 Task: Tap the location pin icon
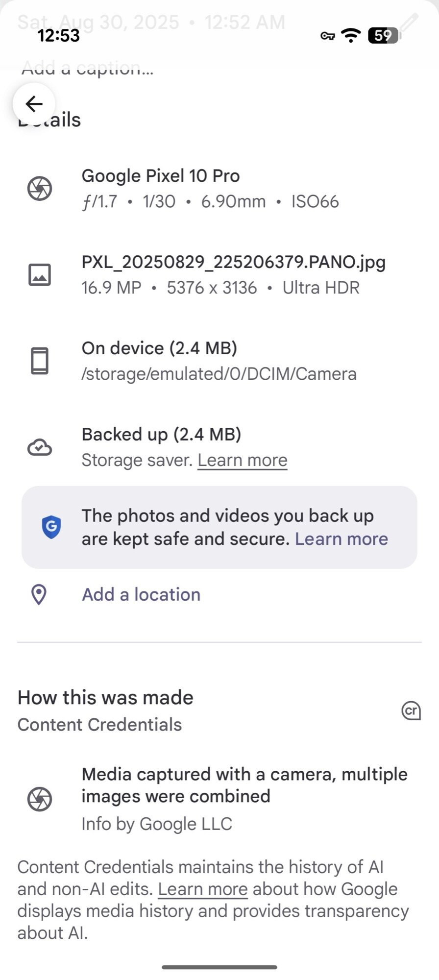39,595
